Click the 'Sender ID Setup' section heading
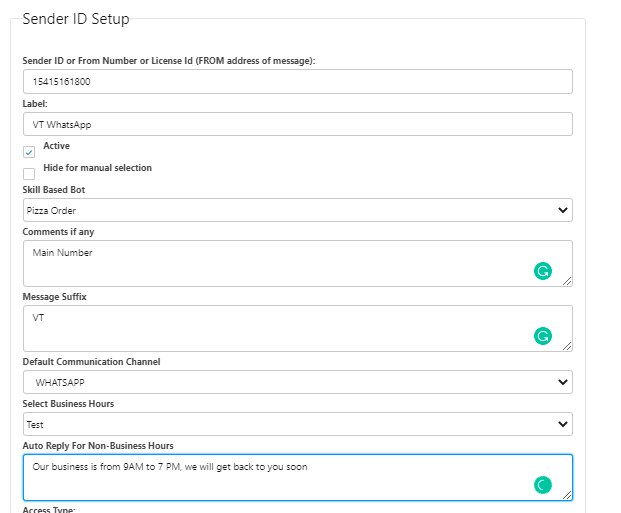Viewport: 621px width, 513px height. click(75, 19)
